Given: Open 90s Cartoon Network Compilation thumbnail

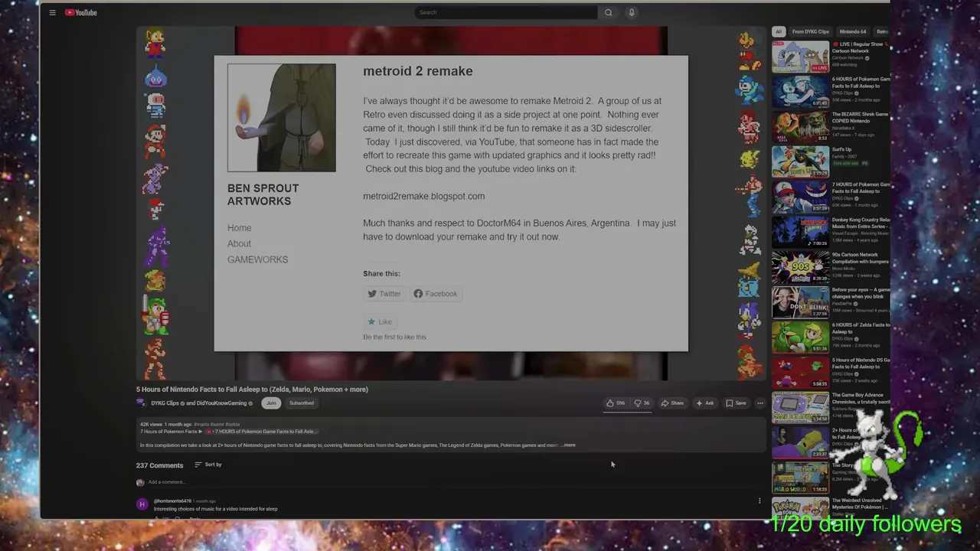Looking at the screenshot, I should [800, 268].
